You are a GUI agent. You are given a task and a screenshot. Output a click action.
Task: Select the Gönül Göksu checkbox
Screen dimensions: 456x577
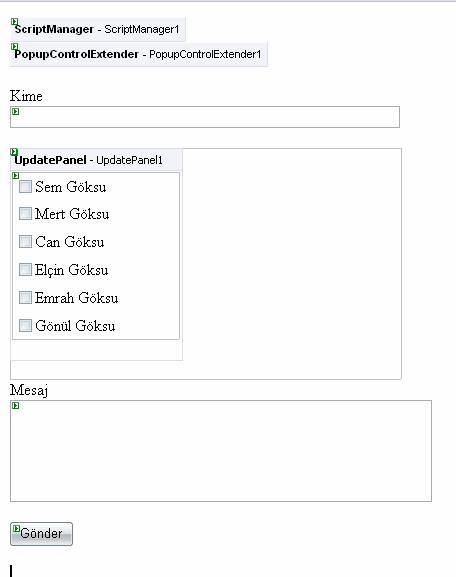pyautogui.click(x=25, y=326)
